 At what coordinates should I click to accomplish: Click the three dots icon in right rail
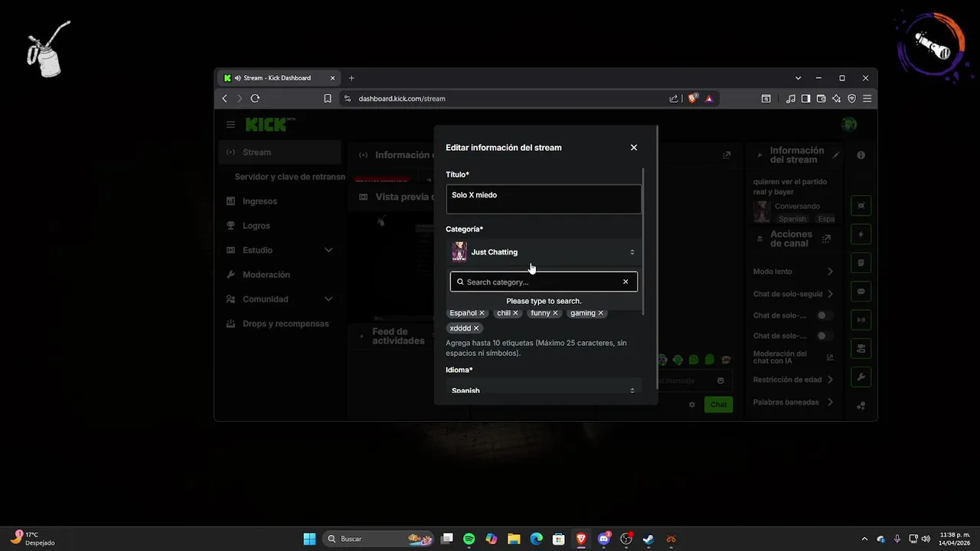tap(861, 406)
